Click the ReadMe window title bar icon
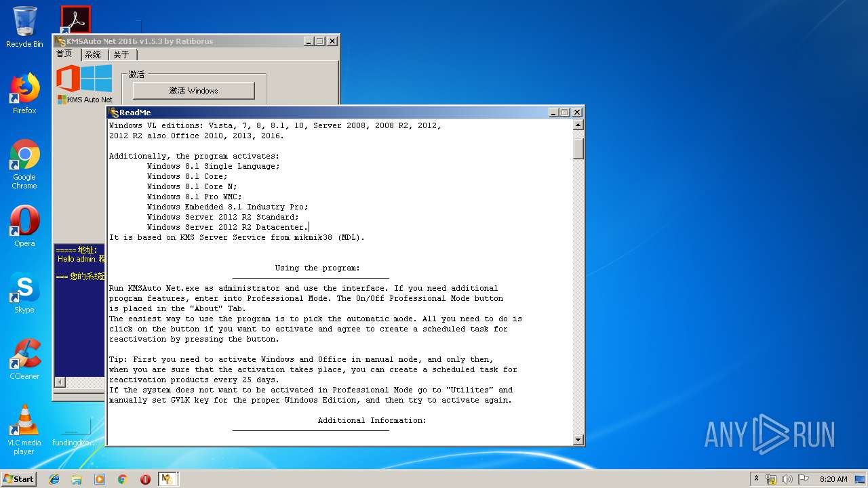 pyautogui.click(x=114, y=113)
